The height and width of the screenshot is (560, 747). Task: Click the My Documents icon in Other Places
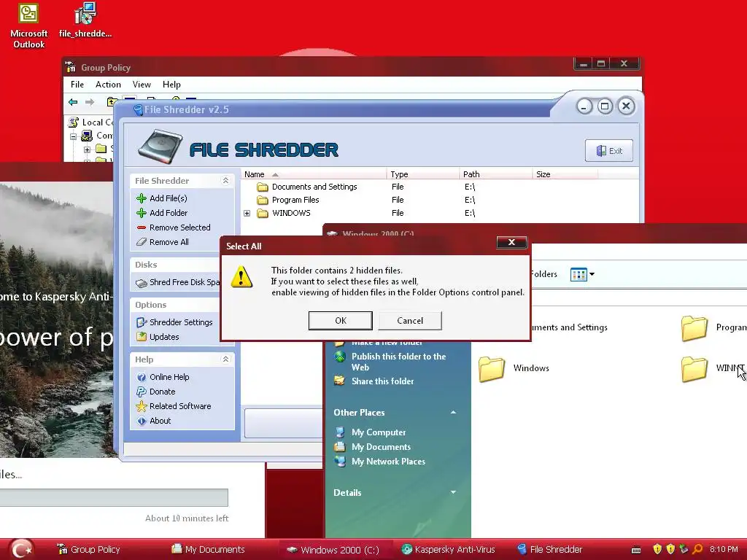tap(340, 447)
